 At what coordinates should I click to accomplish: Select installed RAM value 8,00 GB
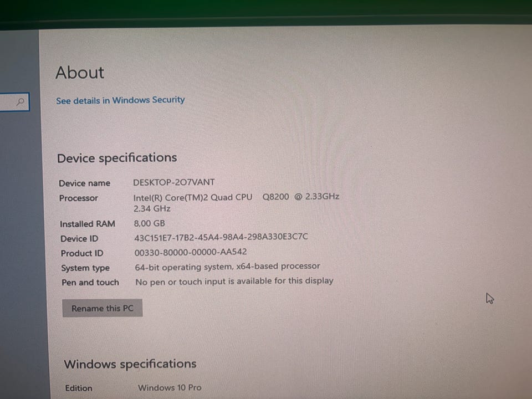[x=149, y=223]
